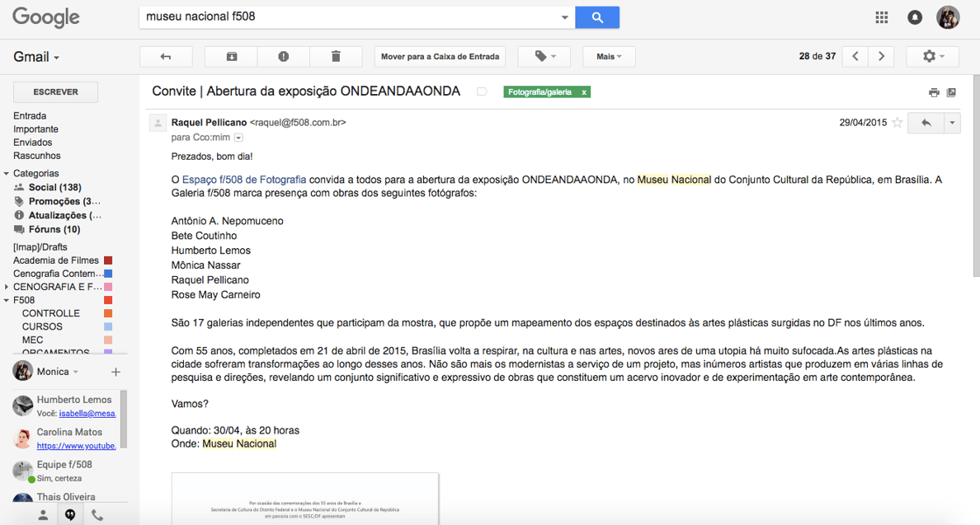Open the Mais dropdown menu

609,57
